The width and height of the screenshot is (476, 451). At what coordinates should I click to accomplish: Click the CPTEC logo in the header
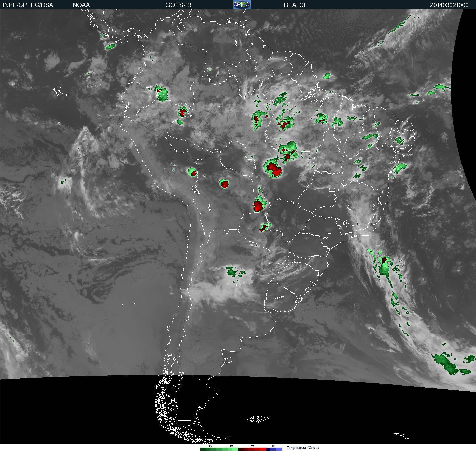(242, 5)
